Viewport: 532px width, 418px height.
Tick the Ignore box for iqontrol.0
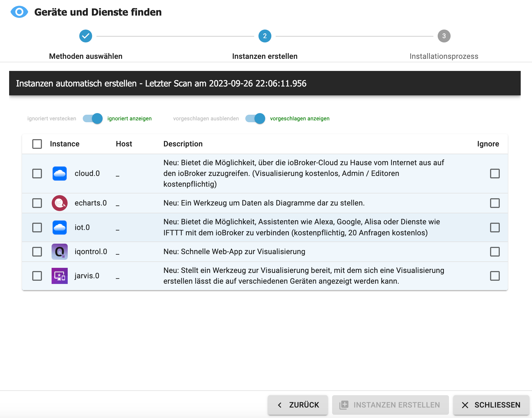(x=495, y=252)
